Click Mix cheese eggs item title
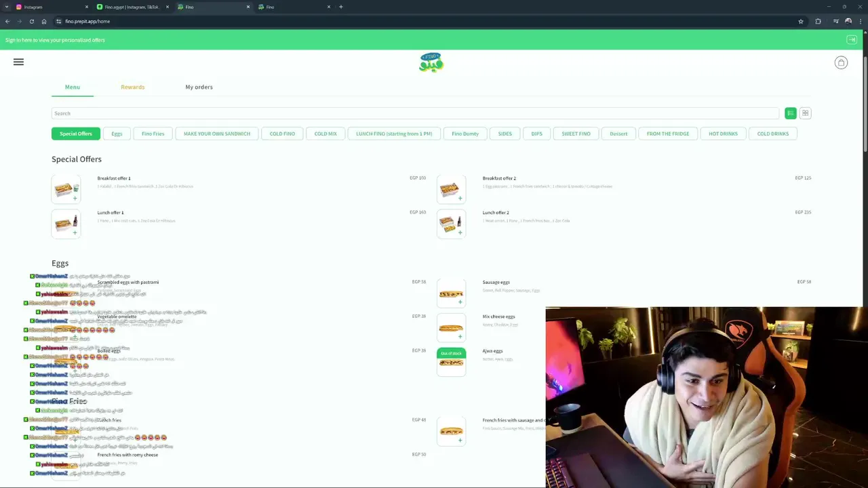This screenshot has width=868, height=488. [x=499, y=317]
